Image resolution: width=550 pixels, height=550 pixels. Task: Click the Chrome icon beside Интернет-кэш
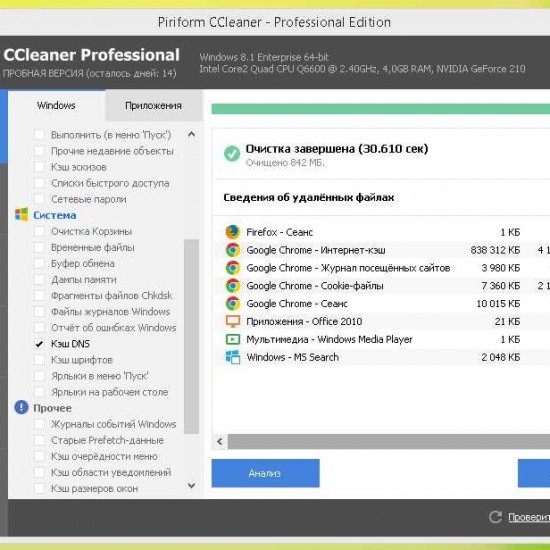pyautogui.click(x=233, y=250)
